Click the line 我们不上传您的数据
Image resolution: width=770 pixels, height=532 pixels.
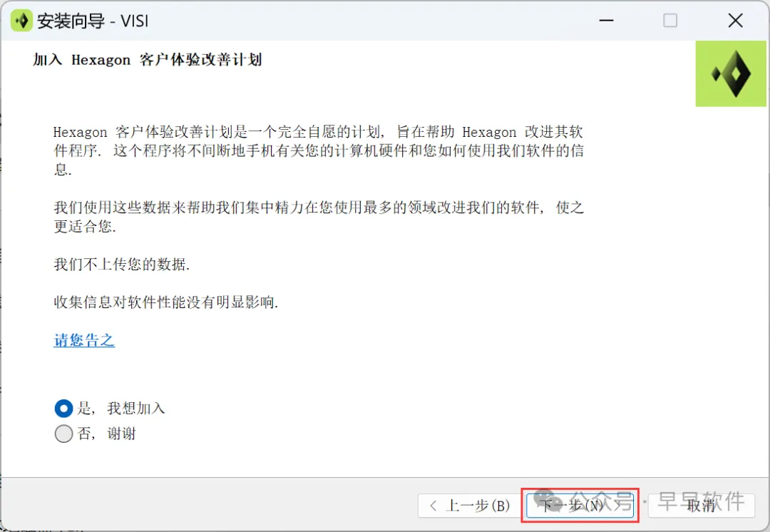click(x=122, y=265)
